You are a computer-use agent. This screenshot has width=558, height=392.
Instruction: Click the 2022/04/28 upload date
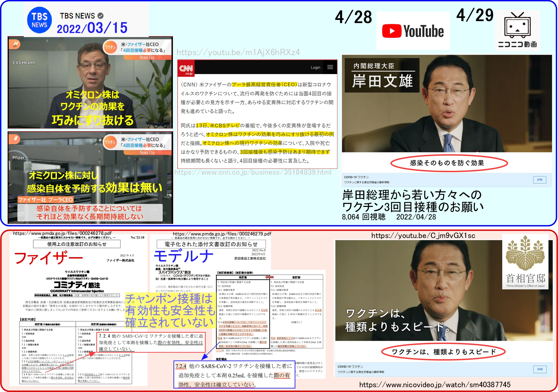[416, 217]
